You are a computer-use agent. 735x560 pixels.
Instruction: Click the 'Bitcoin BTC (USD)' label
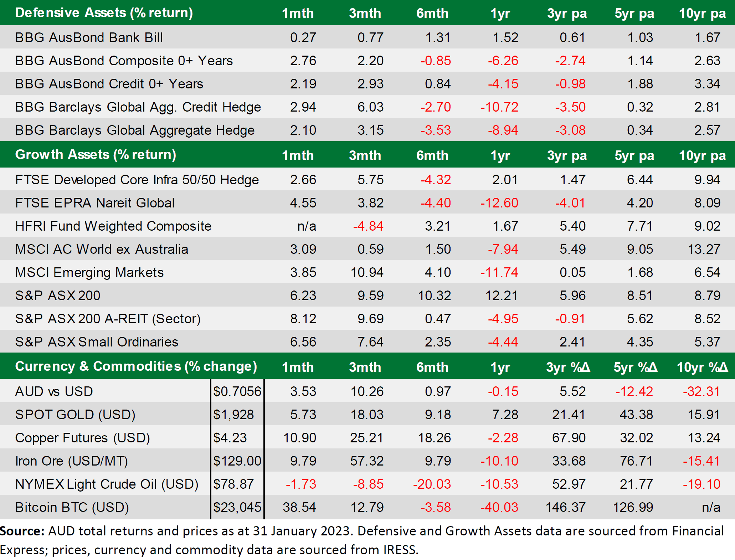click(x=72, y=507)
